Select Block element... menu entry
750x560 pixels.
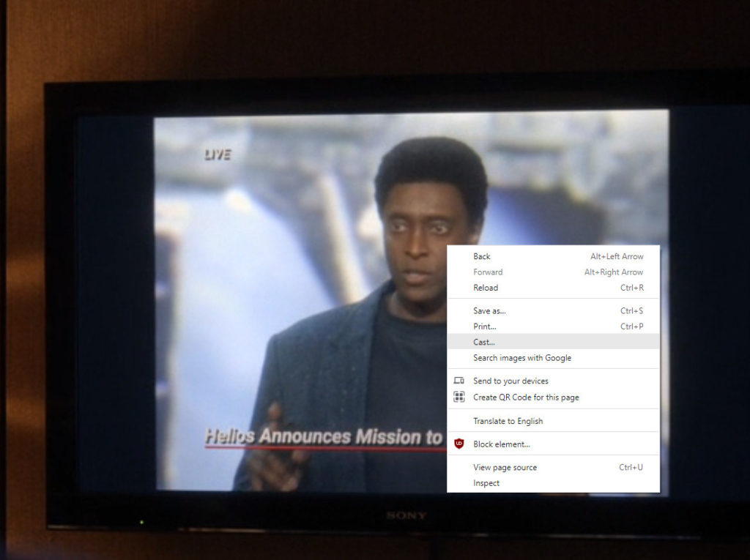click(502, 444)
